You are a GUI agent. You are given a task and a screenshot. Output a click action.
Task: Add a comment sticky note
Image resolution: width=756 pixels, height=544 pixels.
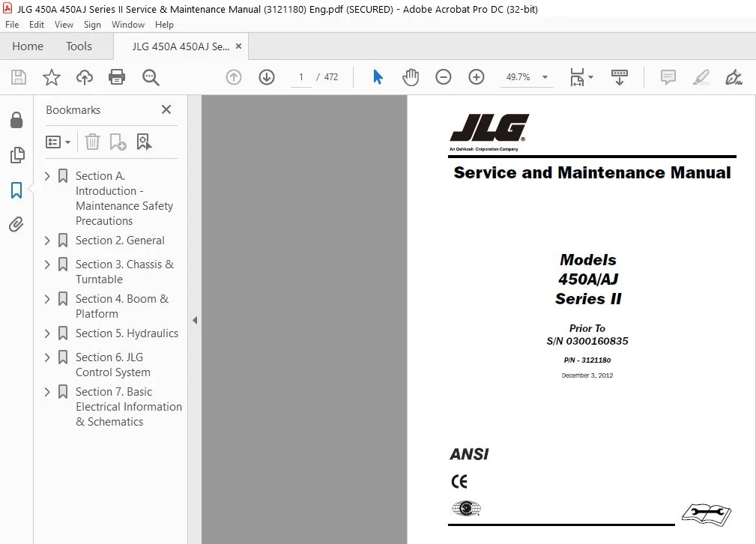pyautogui.click(x=668, y=77)
